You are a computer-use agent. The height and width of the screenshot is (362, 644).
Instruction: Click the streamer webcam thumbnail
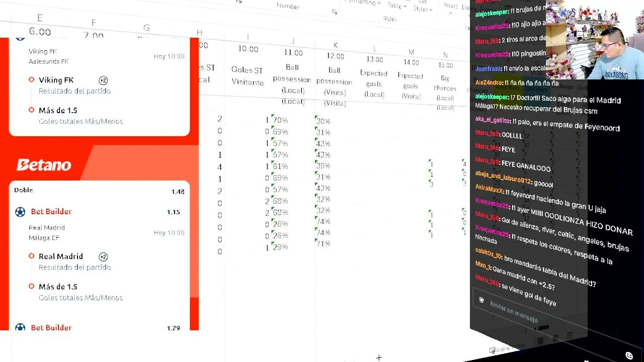coord(594,39)
